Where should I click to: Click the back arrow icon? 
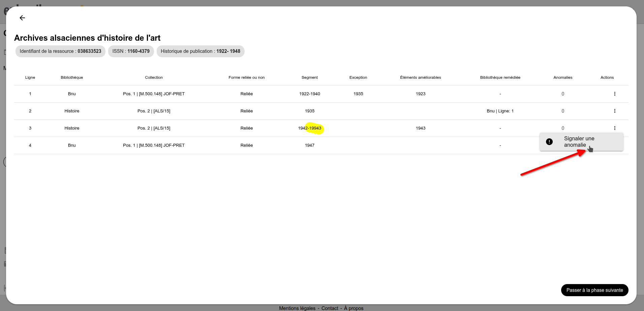[22, 18]
